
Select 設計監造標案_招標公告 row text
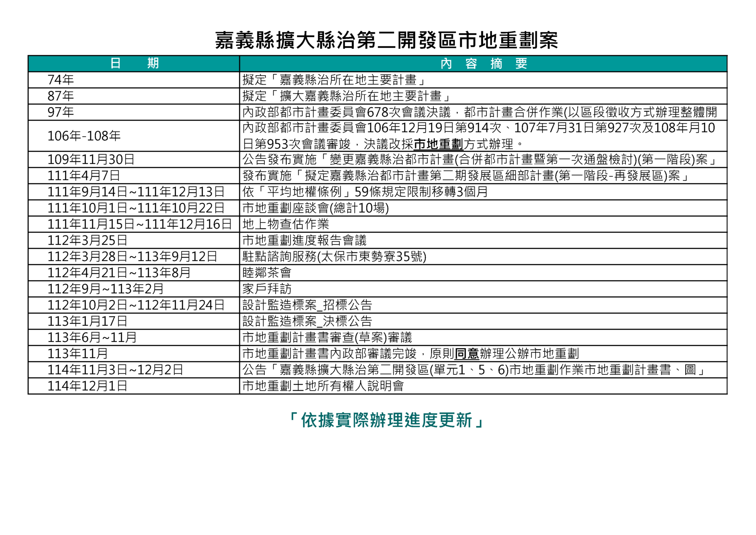[307, 305]
